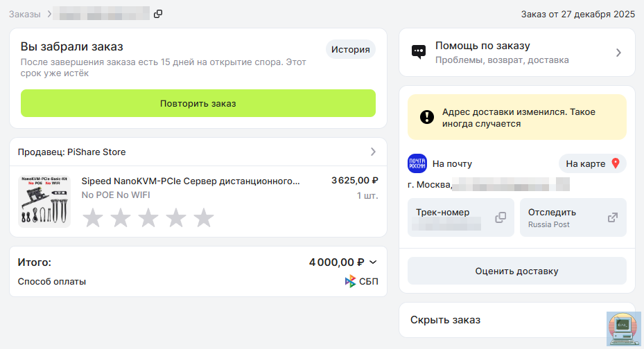Image resolution: width=644 pixels, height=349 pixels.
Task: Open the Помощь по заказу chevron
Action: point(618,53)
